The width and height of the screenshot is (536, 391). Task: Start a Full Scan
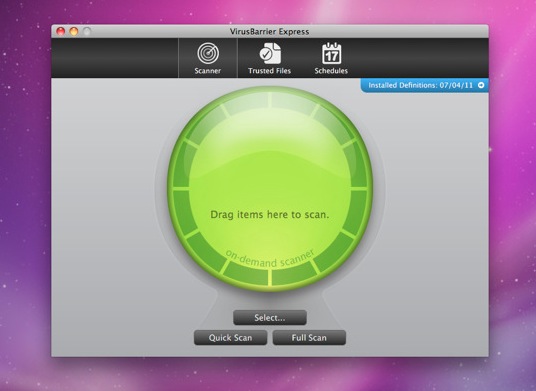click(309, 338)
